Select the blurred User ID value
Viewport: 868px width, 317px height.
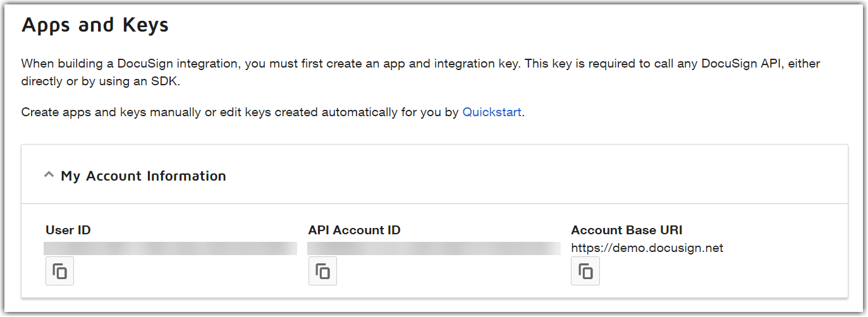pyautogui.click(x=171, y=248)
